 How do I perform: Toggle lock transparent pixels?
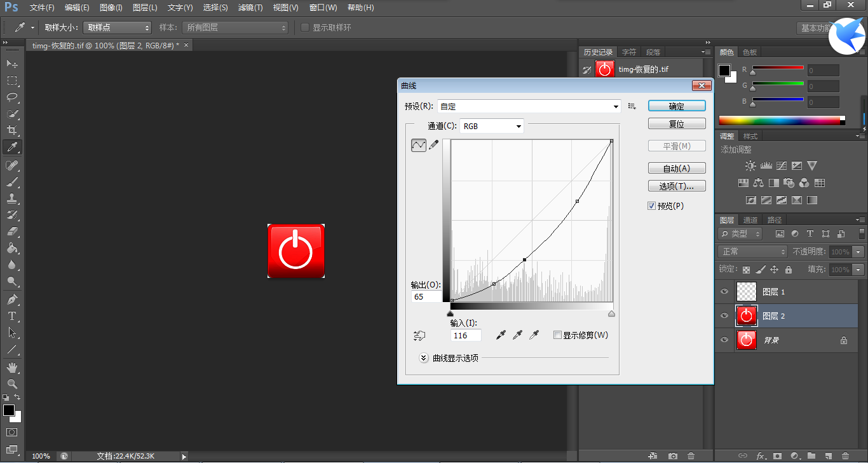click(746, 270)
